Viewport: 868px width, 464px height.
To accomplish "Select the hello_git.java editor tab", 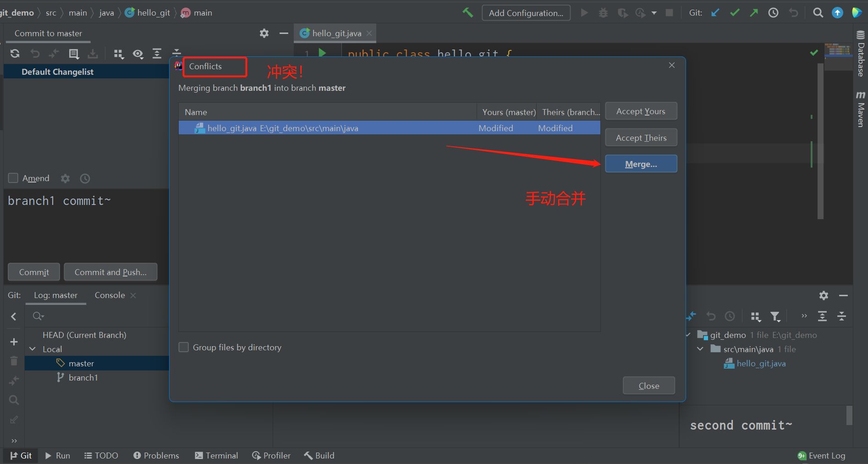I will (336, 33).
